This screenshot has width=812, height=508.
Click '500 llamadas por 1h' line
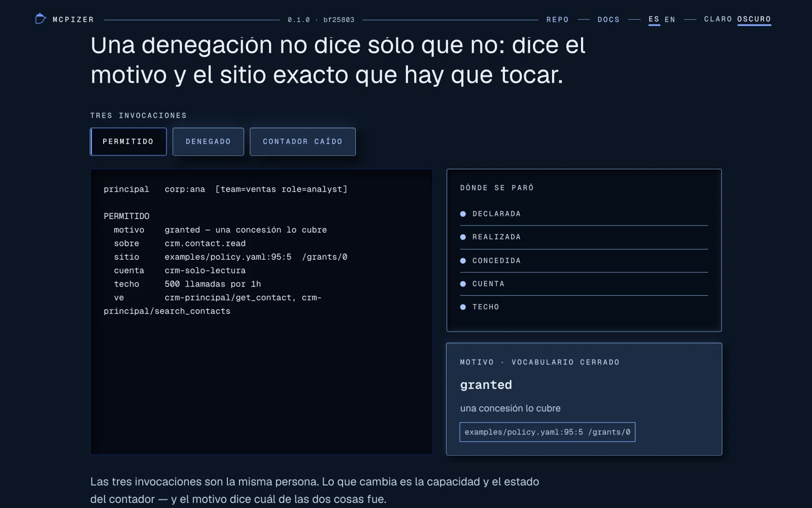pos(213,284)
